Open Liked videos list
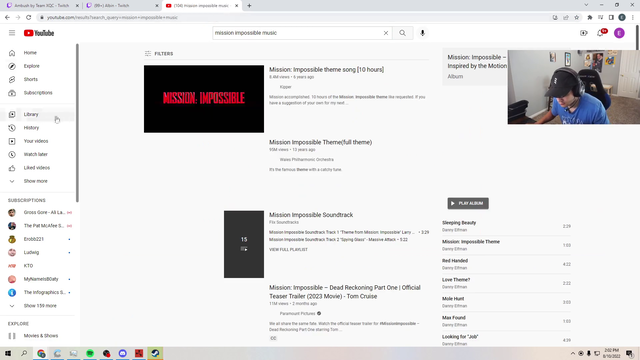The width and height of the screenshot is (640, 360). [38, 168]
